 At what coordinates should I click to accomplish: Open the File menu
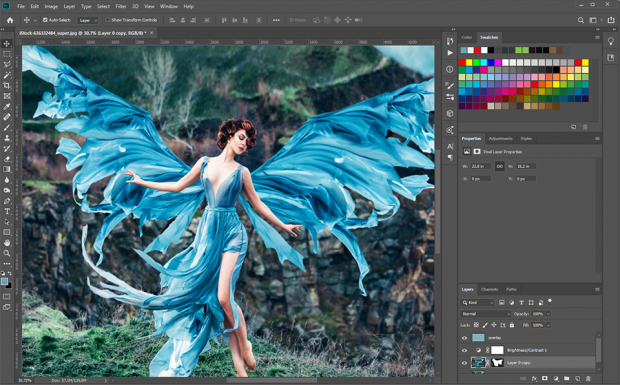[21, 6]
